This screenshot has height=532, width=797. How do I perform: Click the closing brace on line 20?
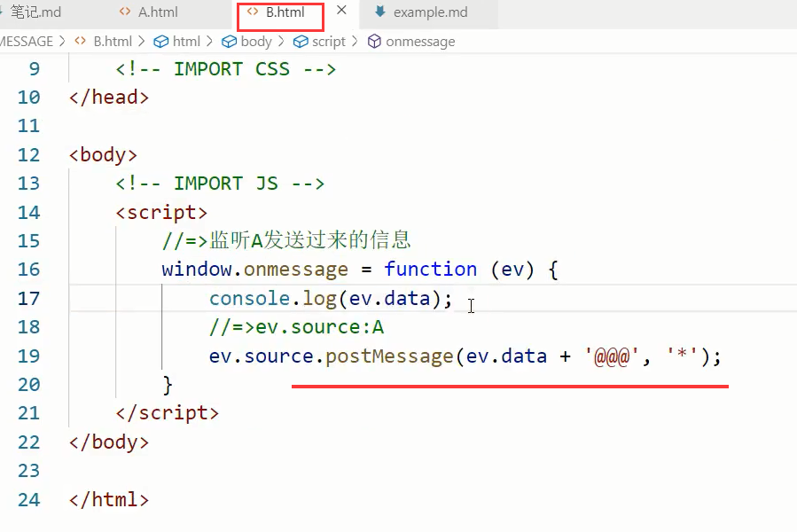pos(168,385)
